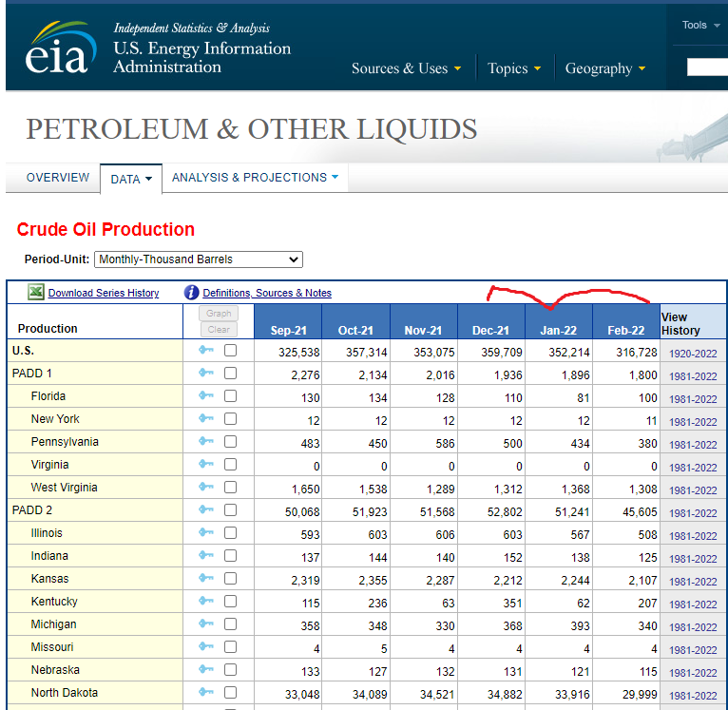This screenshot has width=728, height=710.
Task: Expand the Topics menu
Action: click(x=514, y=68)
